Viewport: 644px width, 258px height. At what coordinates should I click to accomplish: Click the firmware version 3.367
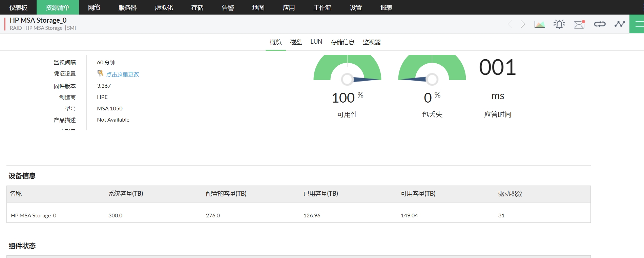[x=104, y=86]
